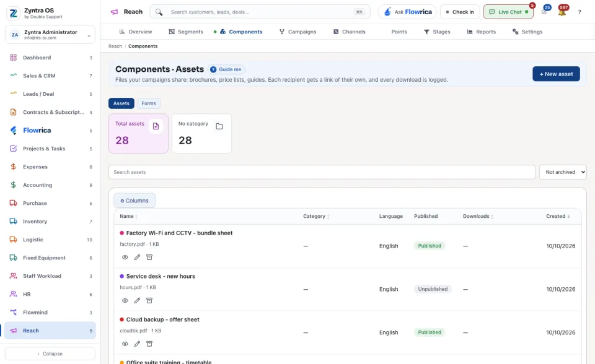Switch to the Segments tab
The width and height of the screenshot is (595, 364).
186,32
